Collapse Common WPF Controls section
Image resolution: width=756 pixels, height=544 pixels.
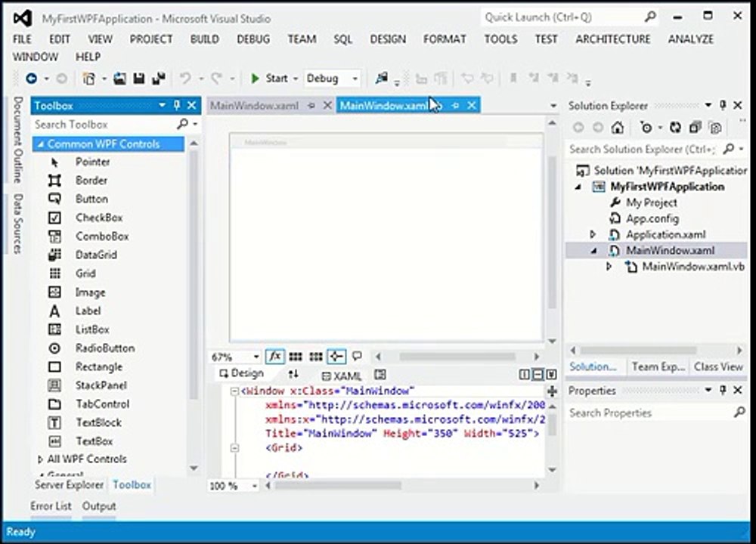pos(41,144)
